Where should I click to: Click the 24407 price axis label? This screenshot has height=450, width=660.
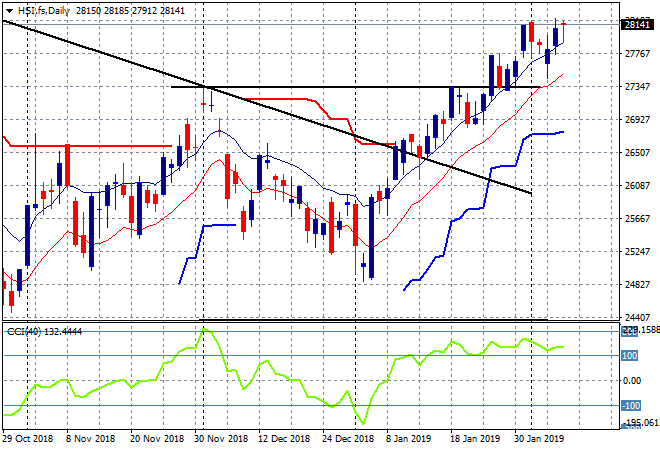click(637, 317)
